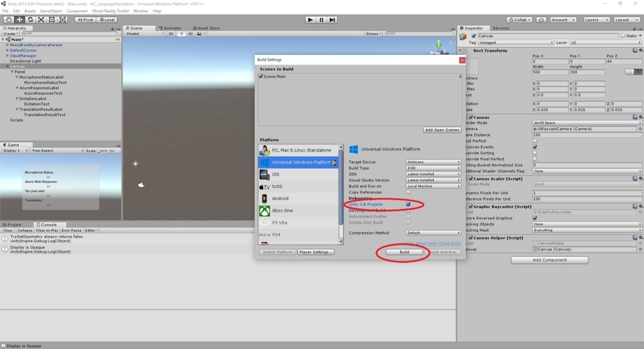Select Xbox One platform
Viewport: 644px width, 349px height.
(x=298, y=211)
